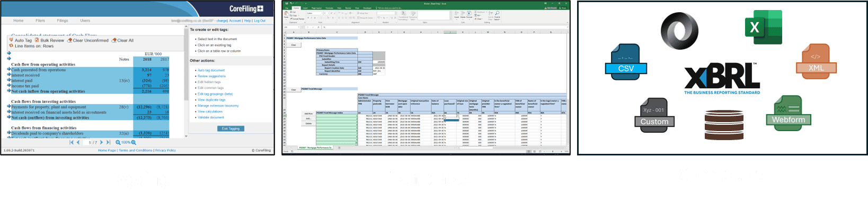Go to first page in pager
Image resolution: width=868 pixels, height=203 pixels.
click(72, 142)
